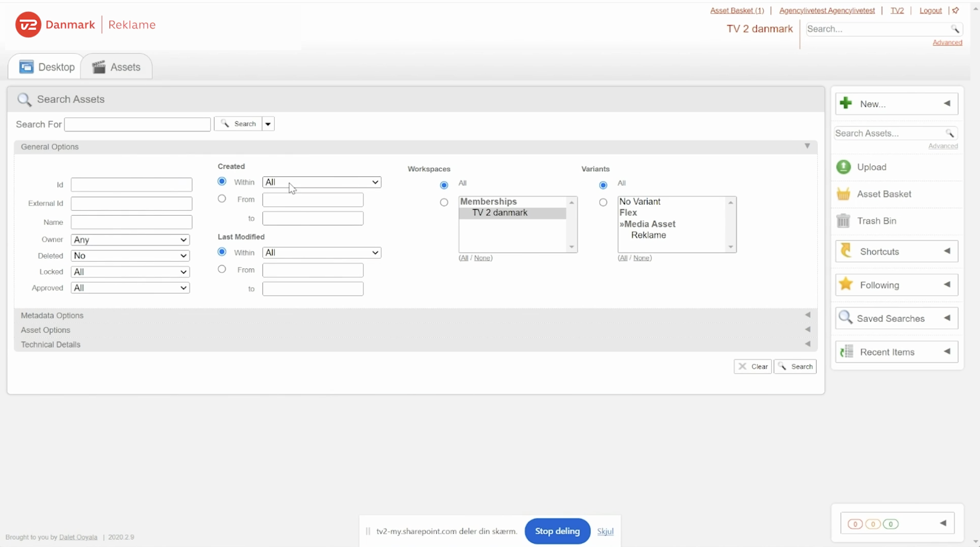Click the Following star icon
The image size is (980, 547).
click(846, 285)
